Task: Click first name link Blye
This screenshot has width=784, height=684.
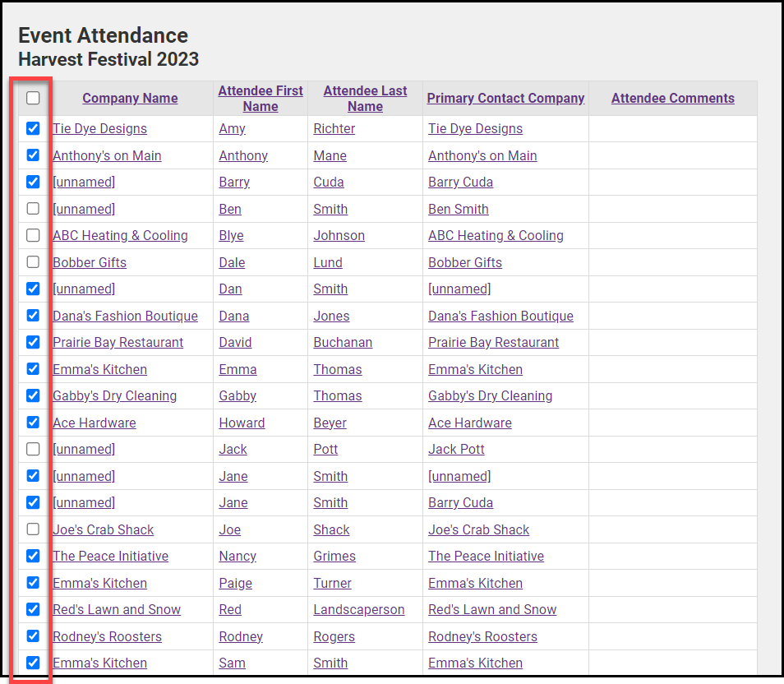Action: (231, 235)
